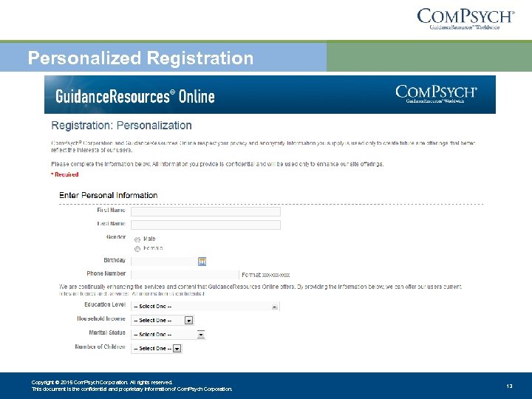This screenshot has width=532, height=399.
Task: Open the Education Level dropdown
Action: point(205,307)
